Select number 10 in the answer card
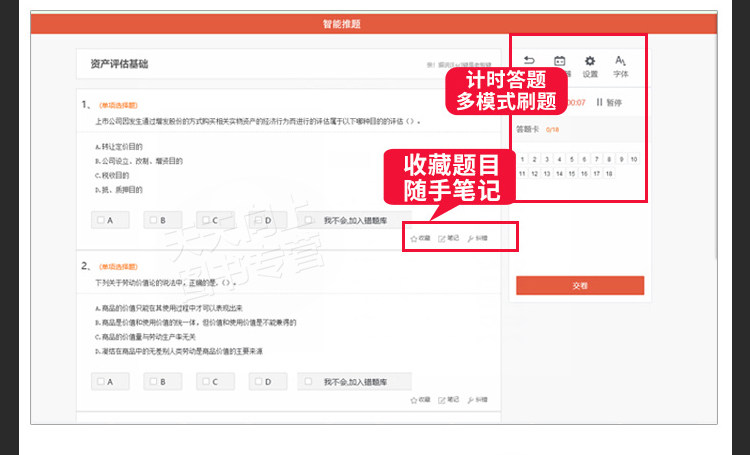The image size is (750, 455). pos(634,159)
